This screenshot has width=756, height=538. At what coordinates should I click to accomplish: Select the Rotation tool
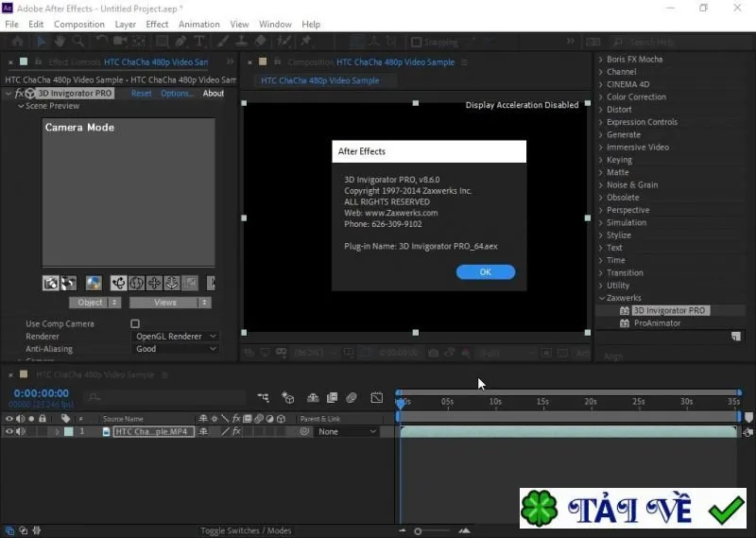point(101,42)
